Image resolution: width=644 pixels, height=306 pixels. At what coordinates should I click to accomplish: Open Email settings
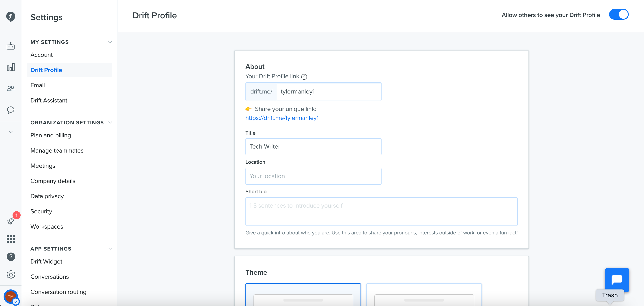37,85
